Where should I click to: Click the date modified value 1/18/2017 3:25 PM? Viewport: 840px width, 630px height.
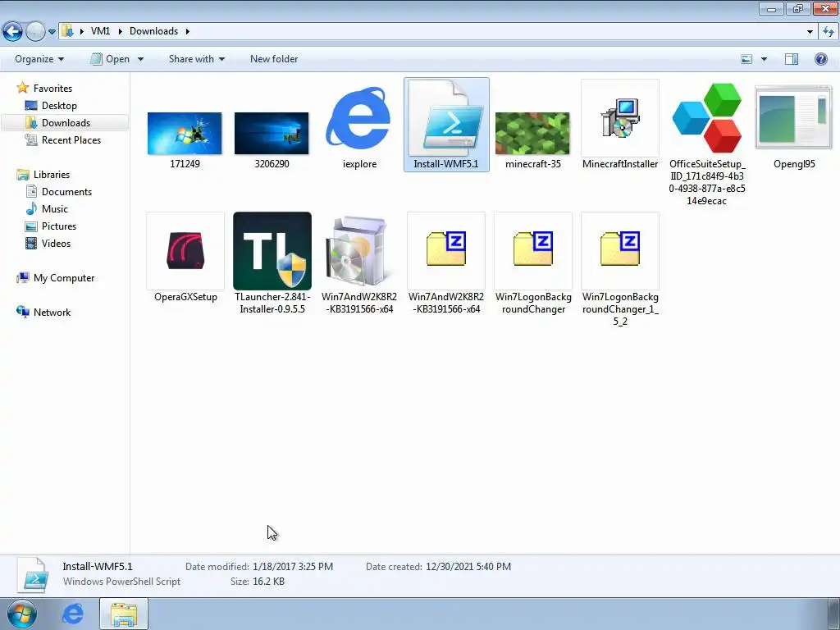pyautogui.click(x=293, y=567)
